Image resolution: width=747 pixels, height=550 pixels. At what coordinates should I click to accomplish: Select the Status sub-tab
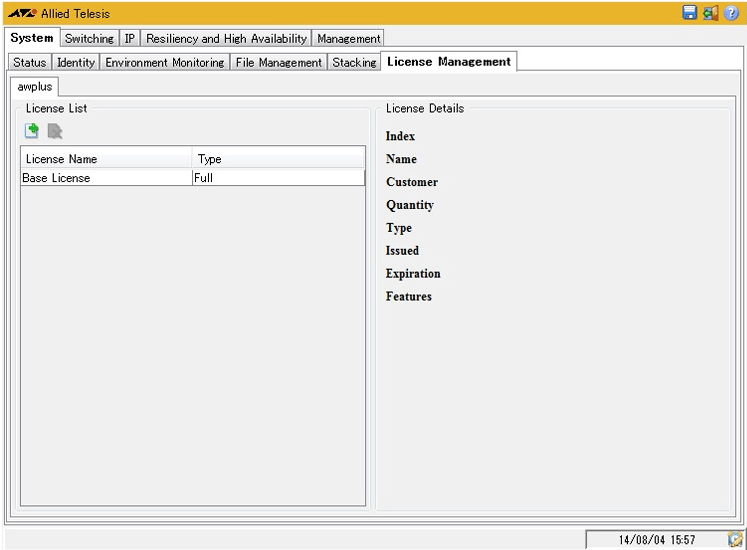point(30,62)
